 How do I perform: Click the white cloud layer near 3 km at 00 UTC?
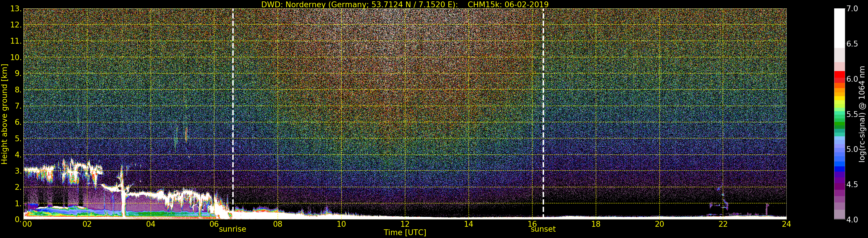coord(38,170)
